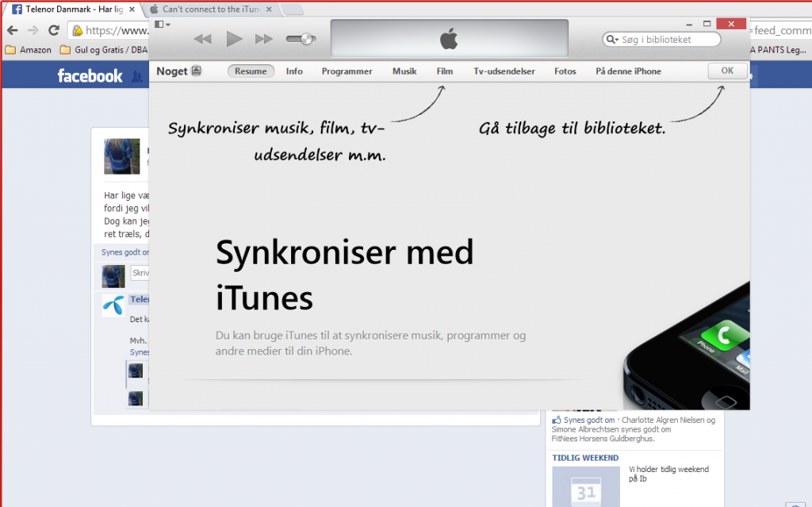812x507 pixels.
Task: Open the iTunes window menu dropdown icon
Action: point(162,25)
